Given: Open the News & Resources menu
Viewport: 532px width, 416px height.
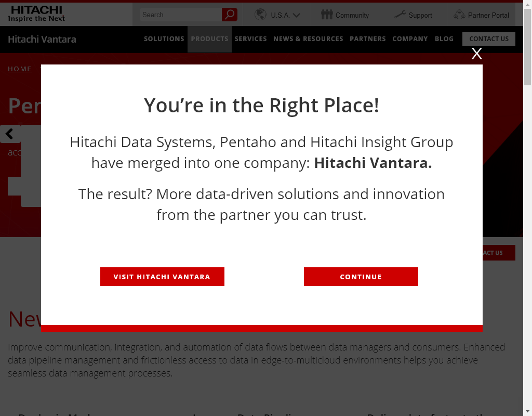Looking at the screenshot, I should (x=309, y=39).
